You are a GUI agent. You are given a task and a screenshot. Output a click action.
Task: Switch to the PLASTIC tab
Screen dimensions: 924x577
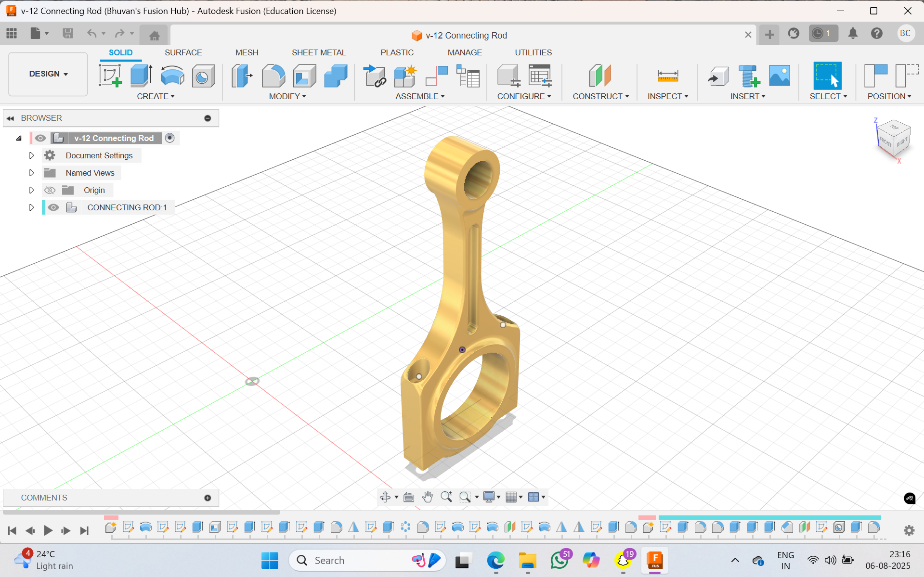(397, 52)
